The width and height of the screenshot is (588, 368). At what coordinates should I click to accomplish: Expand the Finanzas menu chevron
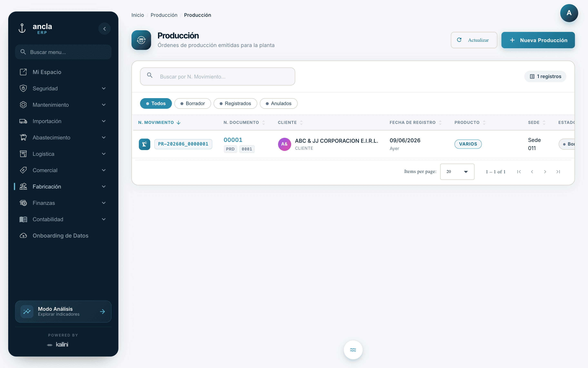(x=104, y=203)
